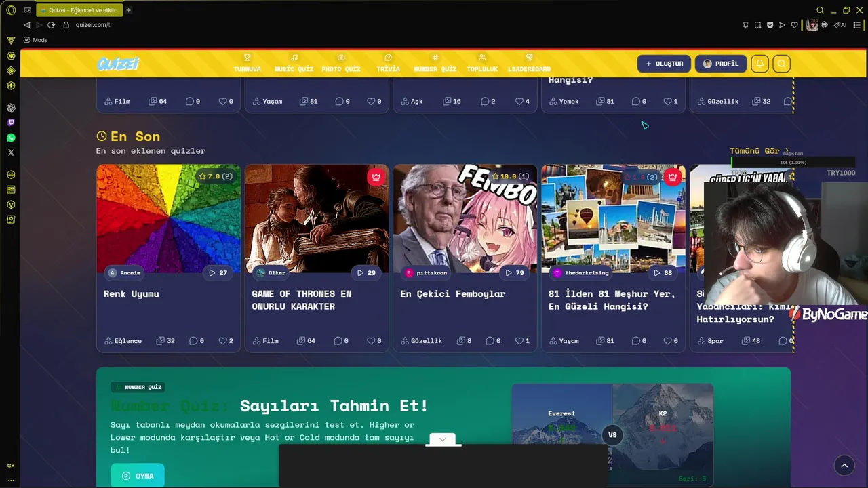The width and height of the screenshot is (868, 488).
Task: Open the Profil button
Action: (x=721, y=64)
